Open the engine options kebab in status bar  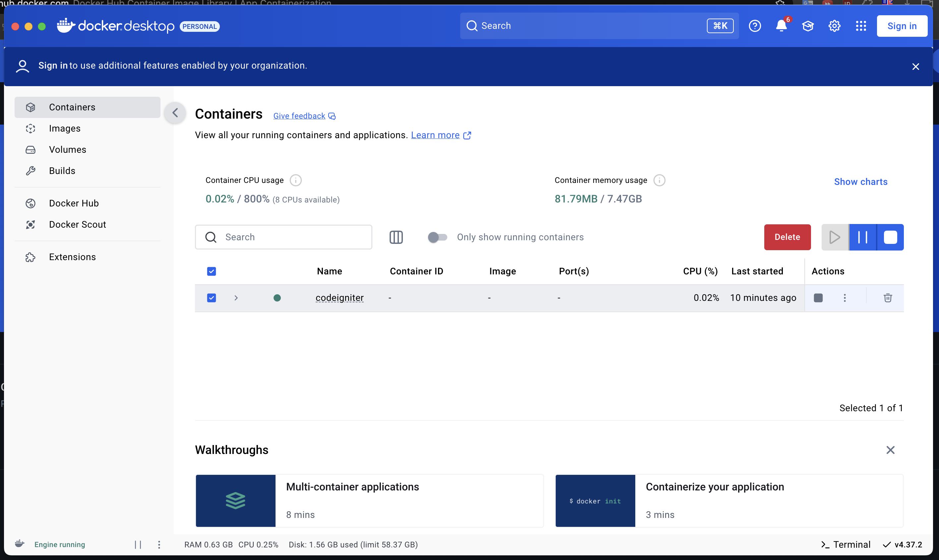tap(159, 544)
